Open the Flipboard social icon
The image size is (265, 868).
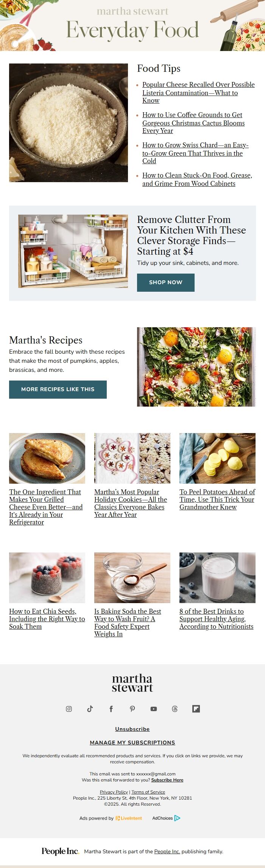pyautogui.click(x=196, y=709)
